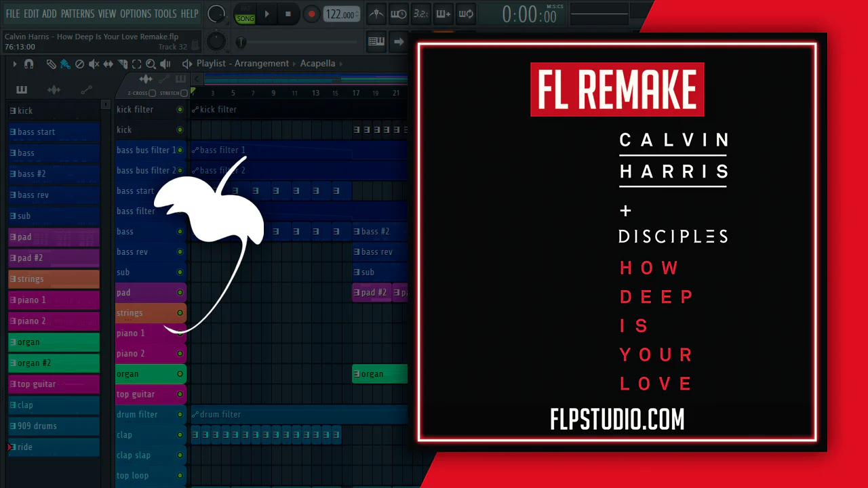Select the Slice tool in playlist toolbar
Screen dimensions: 868x488
tap(123, 64)
